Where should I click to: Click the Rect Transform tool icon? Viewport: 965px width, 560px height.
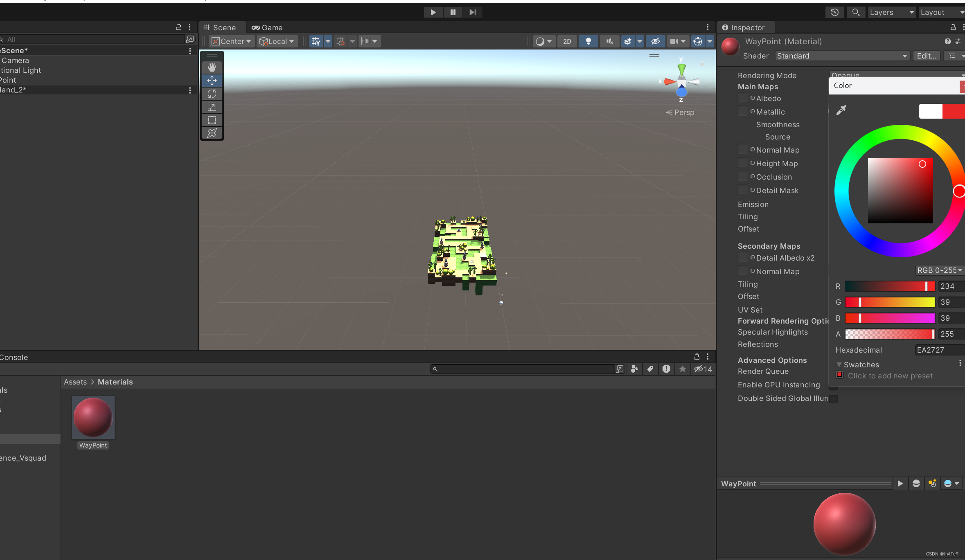tap(213, 120)
